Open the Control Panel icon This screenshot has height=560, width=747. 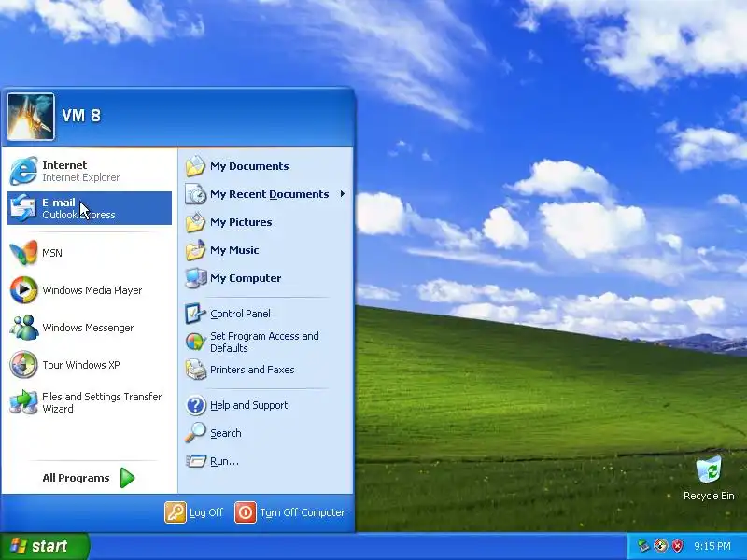[195, 314]
